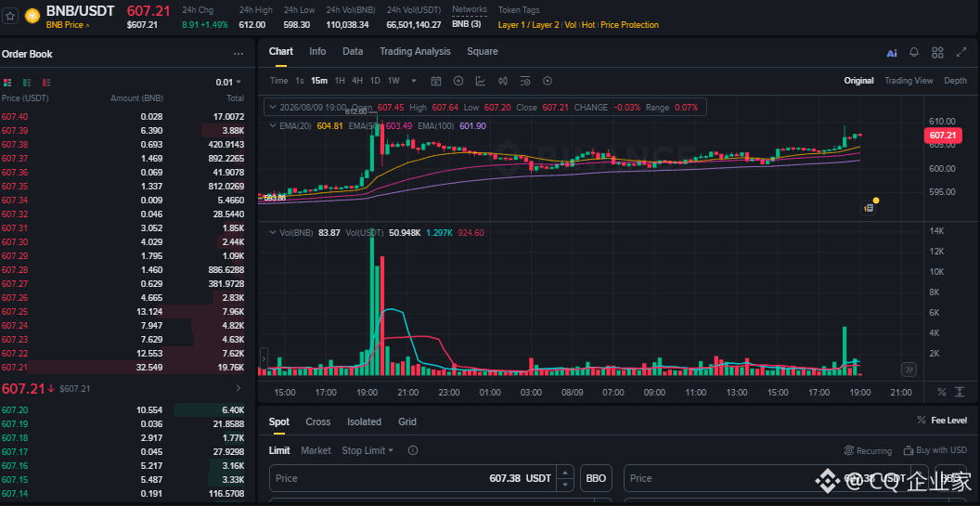Expand chart to fullscreen

961,53
